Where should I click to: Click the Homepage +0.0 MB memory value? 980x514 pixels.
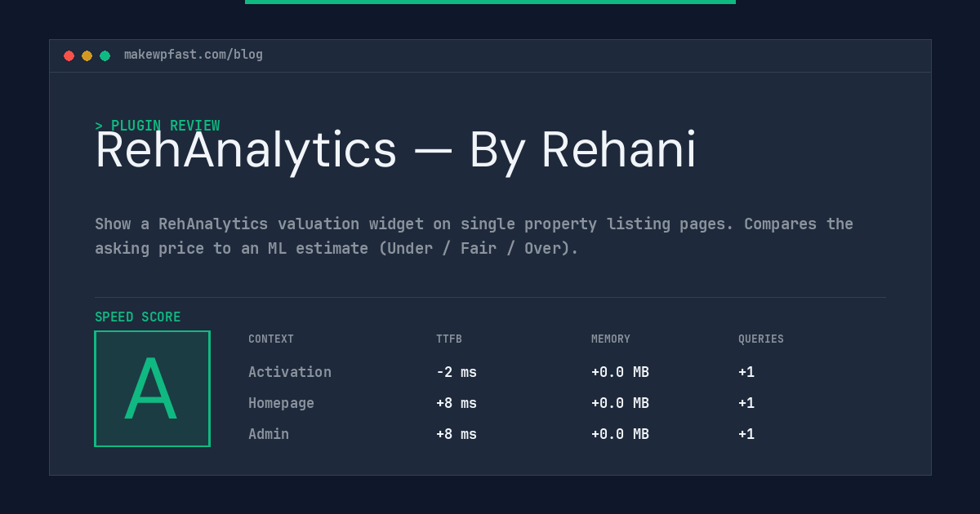click(x=620, y=403)
